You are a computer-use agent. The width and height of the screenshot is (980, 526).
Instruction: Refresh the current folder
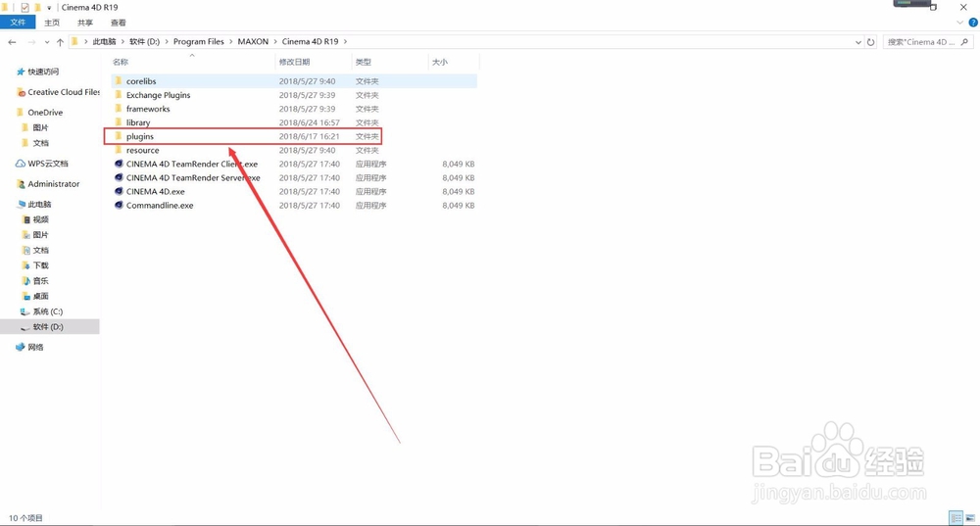click(870, 42)
